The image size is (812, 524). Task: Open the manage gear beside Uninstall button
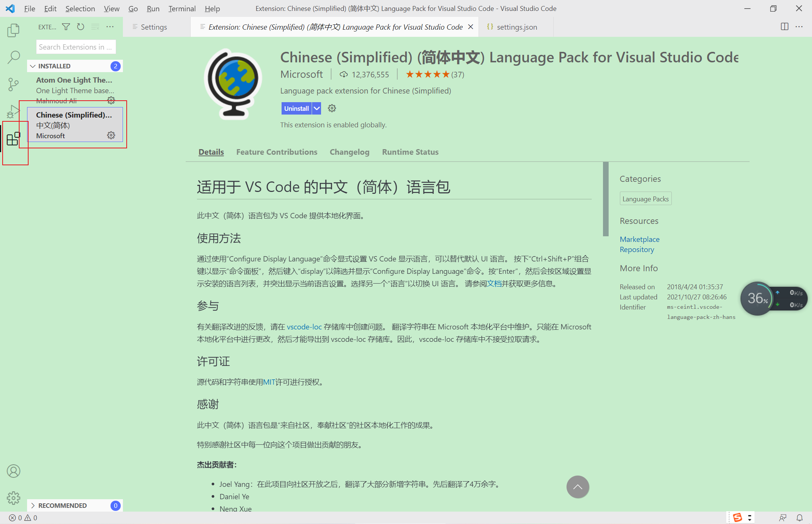coord(332,108)
